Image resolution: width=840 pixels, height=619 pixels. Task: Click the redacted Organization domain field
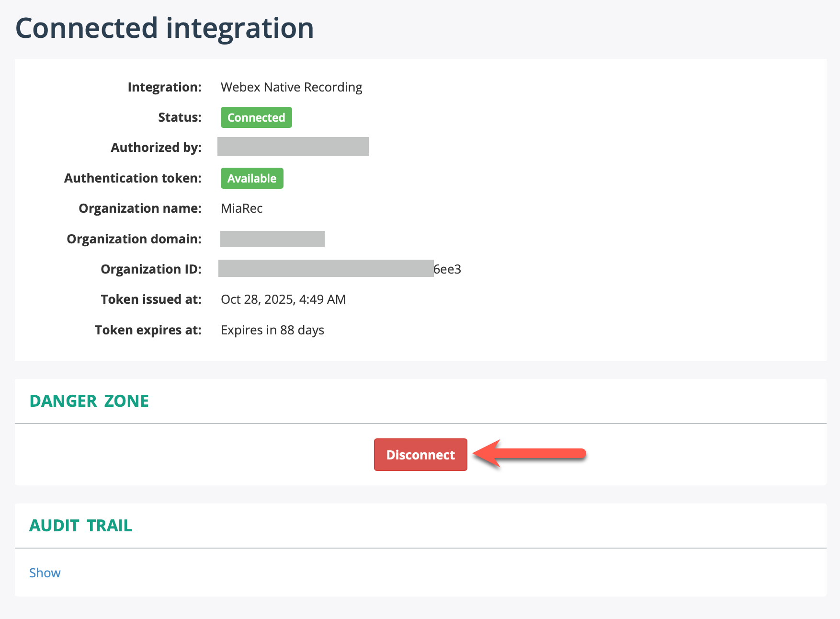pyautogui.click(x=272, y=239)
